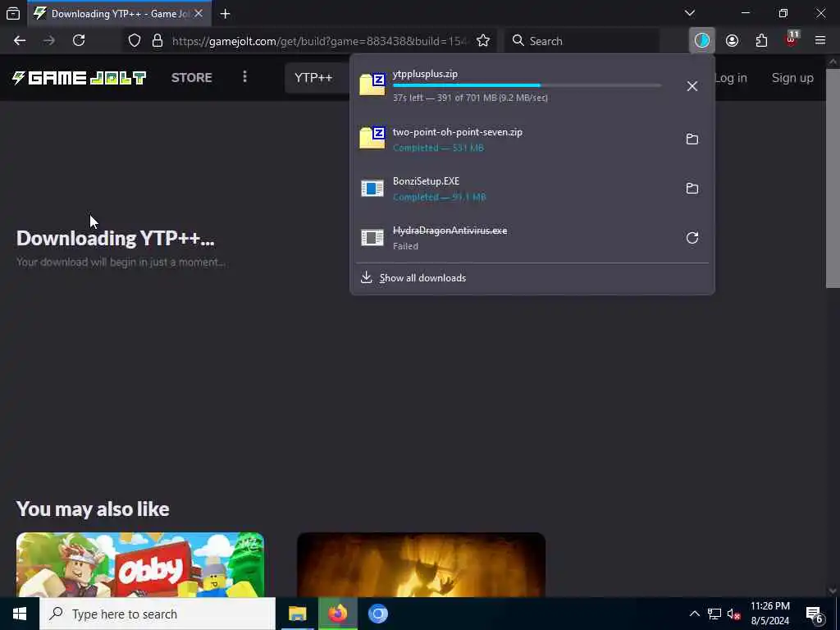The width and height of the screenshot is (840, 630).
Task: Open the STORE link
Action: click(x=192, y=78)
